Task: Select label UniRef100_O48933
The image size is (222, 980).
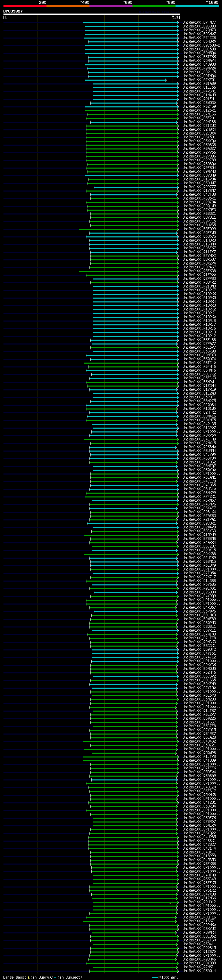Action: coord(199,65)
